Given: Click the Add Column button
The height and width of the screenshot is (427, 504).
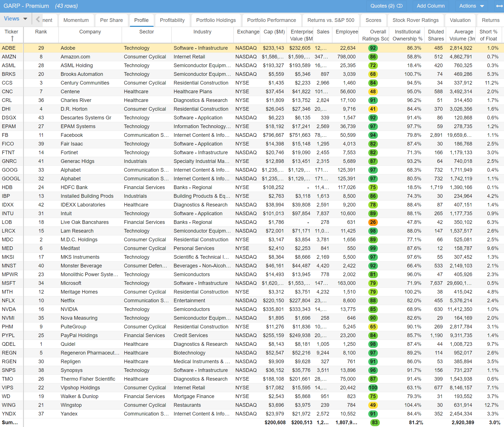Looking at the screenshot, I should (430, 6).
